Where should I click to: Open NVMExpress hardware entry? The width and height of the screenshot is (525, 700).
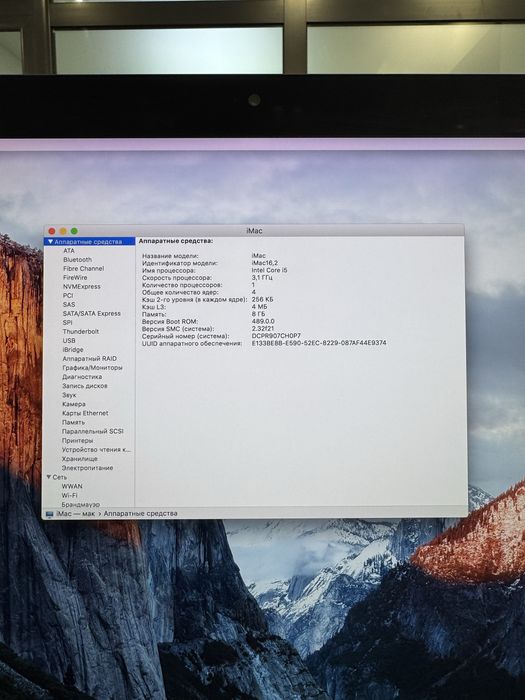pyautogui.click(x=82, y=287)
